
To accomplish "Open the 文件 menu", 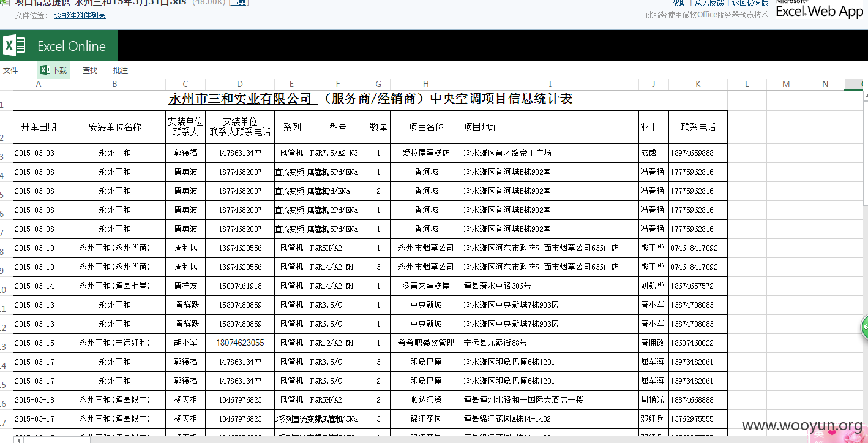I will coord(10,70).
